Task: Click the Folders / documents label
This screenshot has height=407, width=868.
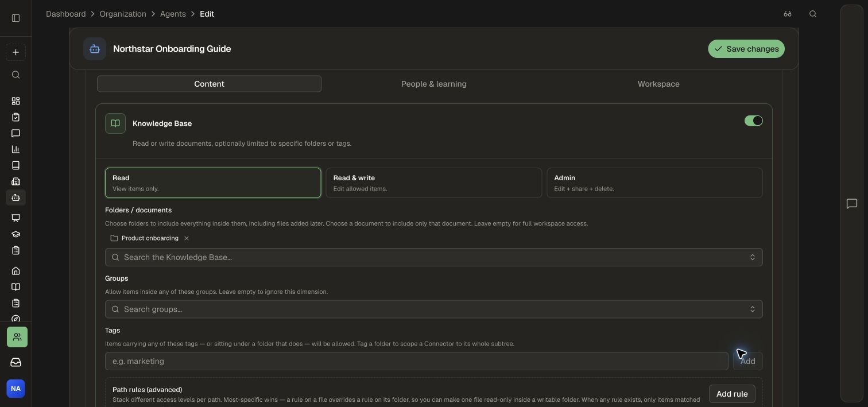Action: coord(138,210)
